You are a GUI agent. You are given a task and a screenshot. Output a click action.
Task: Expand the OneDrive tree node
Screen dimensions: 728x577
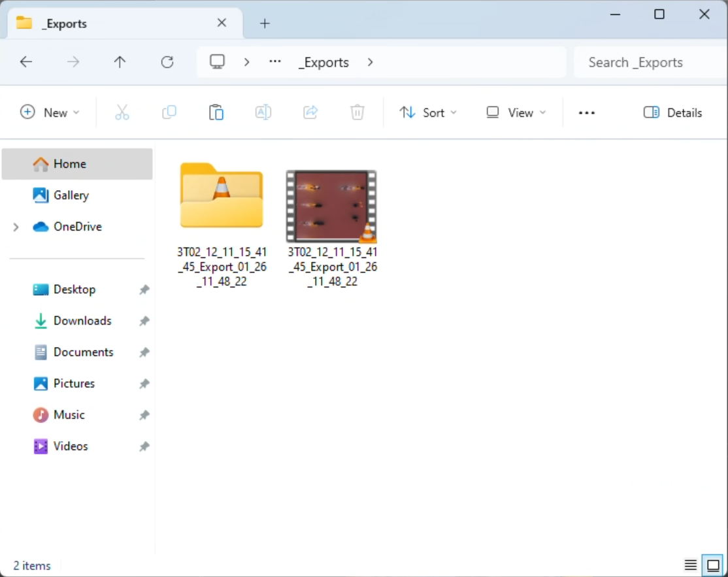[16, 227]
